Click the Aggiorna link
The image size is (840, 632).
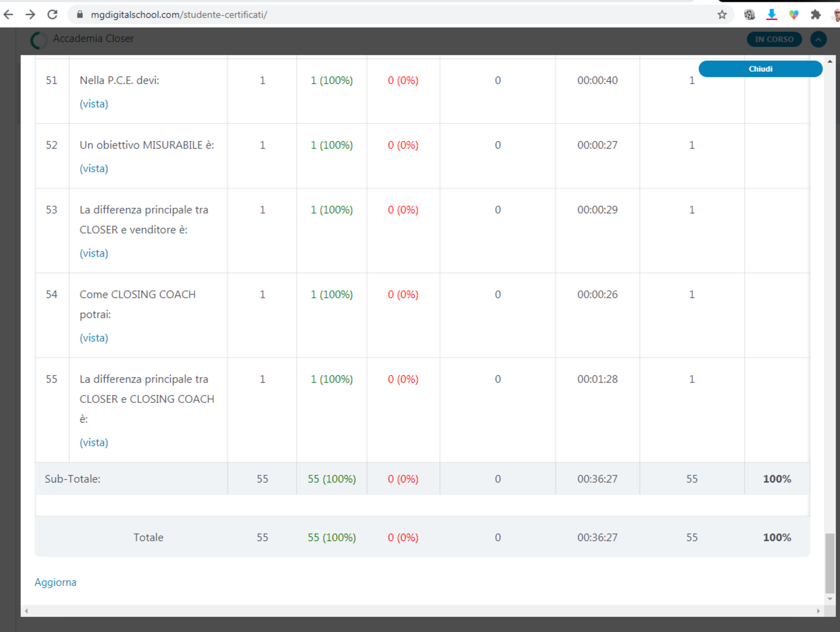click(x=55, y=582)
